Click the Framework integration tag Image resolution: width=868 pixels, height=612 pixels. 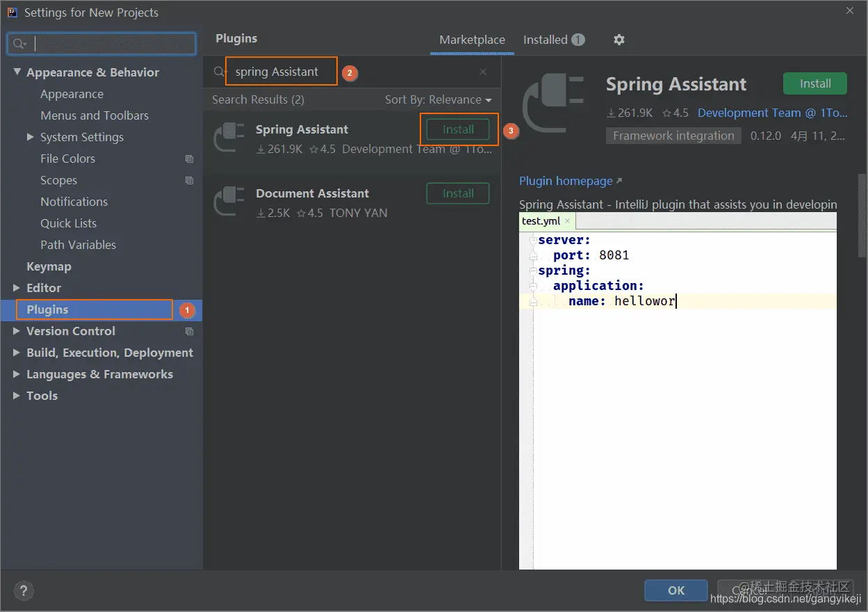click(673, 136)
